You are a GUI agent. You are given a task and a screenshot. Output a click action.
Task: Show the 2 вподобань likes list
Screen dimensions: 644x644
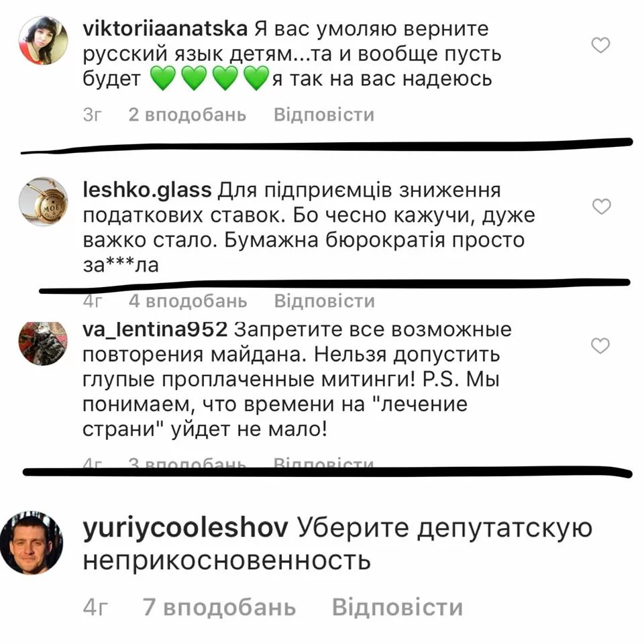click(187, 115)
